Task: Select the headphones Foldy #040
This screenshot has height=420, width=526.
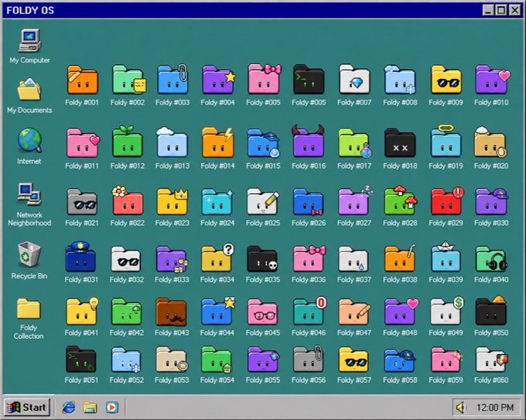Action: pos(492,258)
